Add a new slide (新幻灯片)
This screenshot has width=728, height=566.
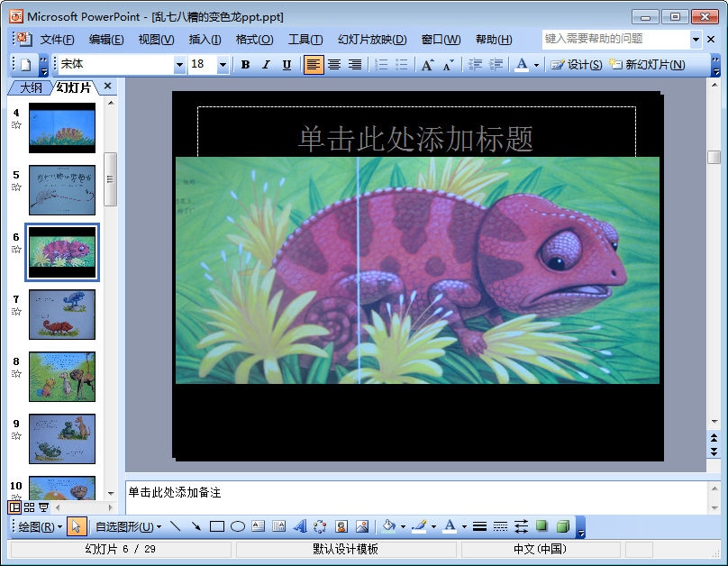[x=647, y=65]
